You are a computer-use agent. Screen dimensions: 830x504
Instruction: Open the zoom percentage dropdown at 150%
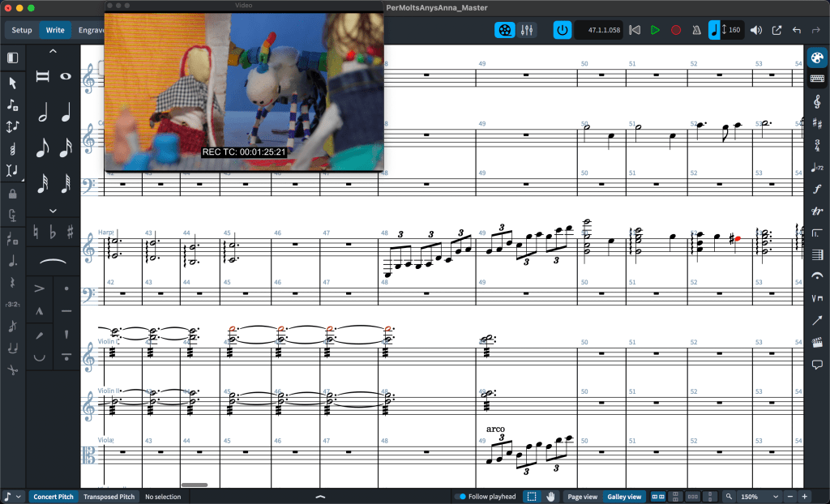pos(758,496)
